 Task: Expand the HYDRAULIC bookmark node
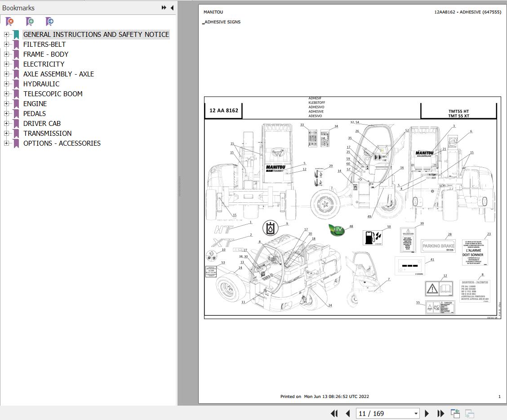click(6, 84)
